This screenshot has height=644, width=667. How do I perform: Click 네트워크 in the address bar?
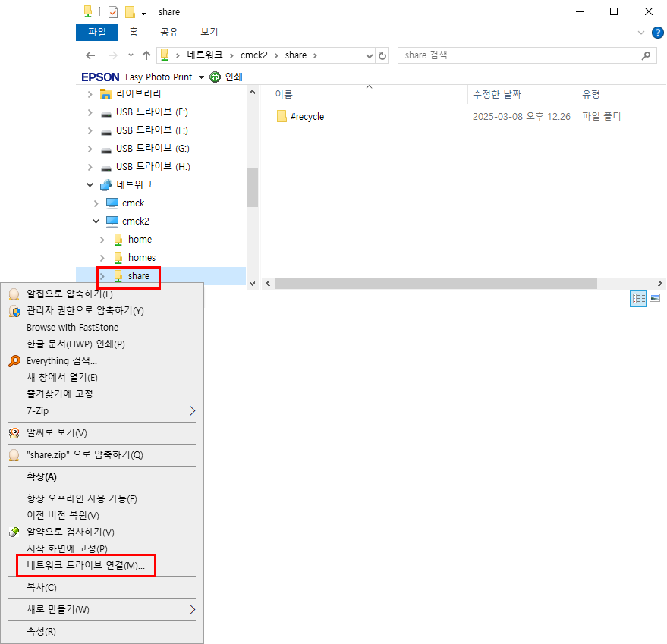205,55
